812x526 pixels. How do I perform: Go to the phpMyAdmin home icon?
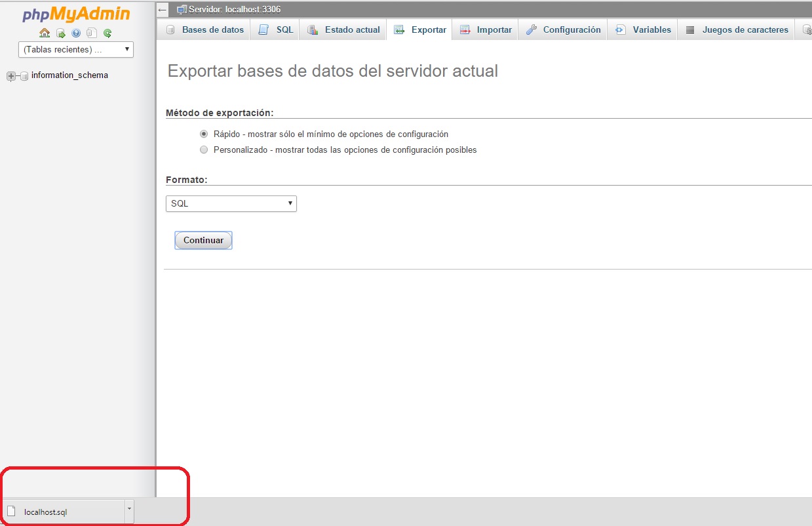(45, 33)
